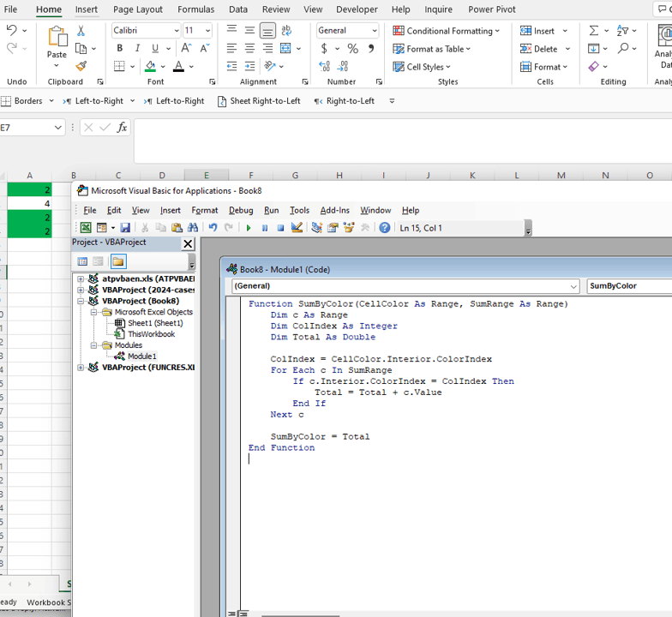
Task: Click the Reset stop icon in VBA toolbar
Action: [281, 228]
